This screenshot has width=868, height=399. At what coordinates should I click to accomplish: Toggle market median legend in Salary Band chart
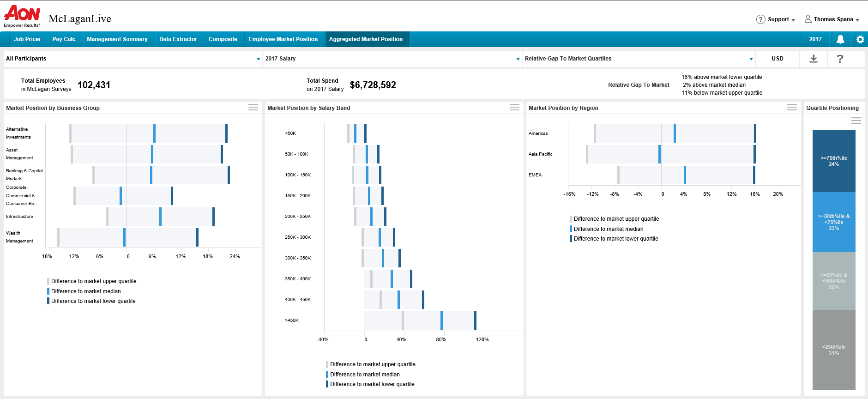[x=362, y=375]
